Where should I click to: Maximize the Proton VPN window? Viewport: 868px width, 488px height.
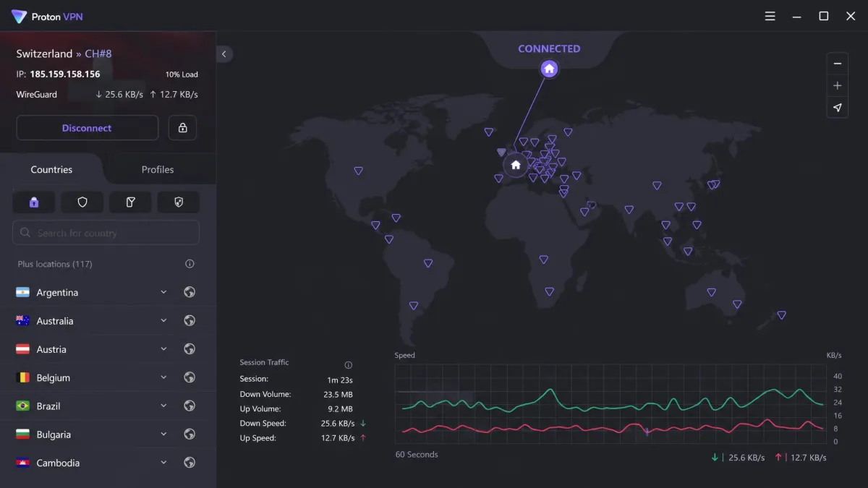[x=823, y=16]
